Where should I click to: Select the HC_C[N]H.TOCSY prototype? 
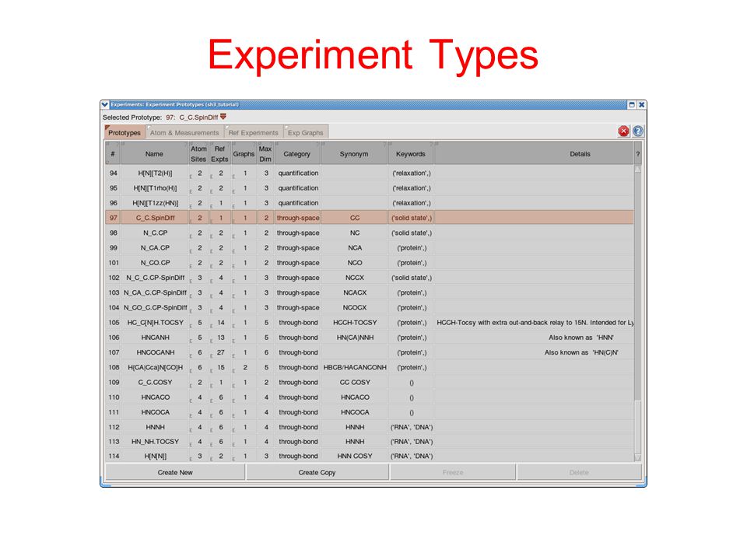click(x=155, y=322)
